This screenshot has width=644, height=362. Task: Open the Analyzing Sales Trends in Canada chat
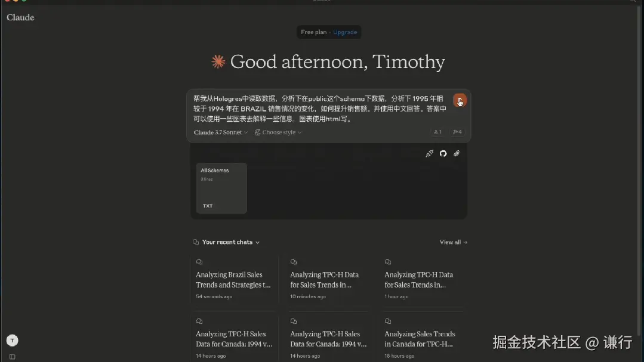pyautogui.click(x=423, y=339)
